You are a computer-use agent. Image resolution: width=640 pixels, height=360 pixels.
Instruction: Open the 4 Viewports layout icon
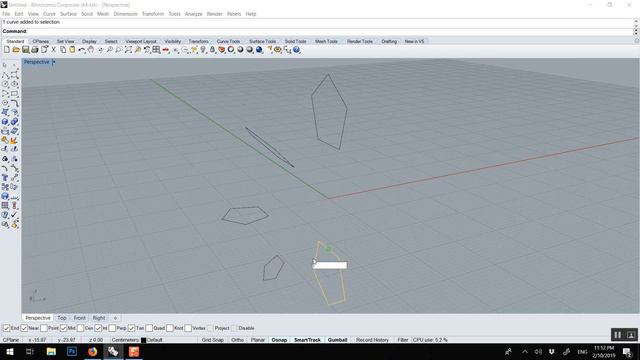tap(156, 50)
